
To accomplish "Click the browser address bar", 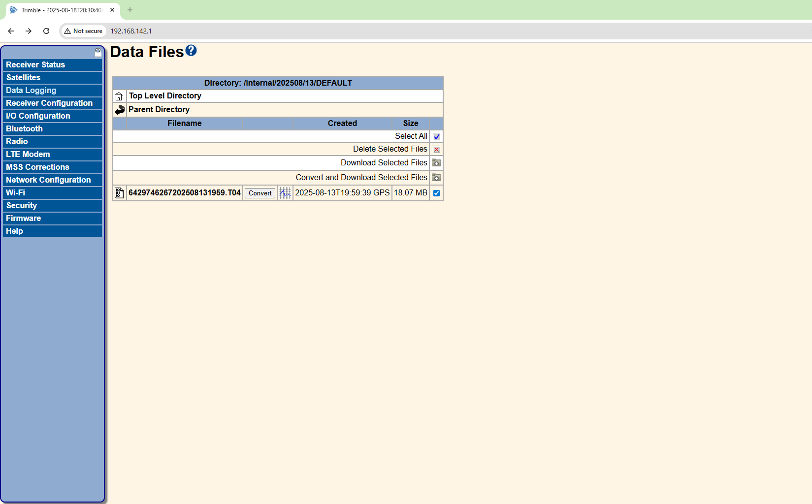I will click(345, 31).
